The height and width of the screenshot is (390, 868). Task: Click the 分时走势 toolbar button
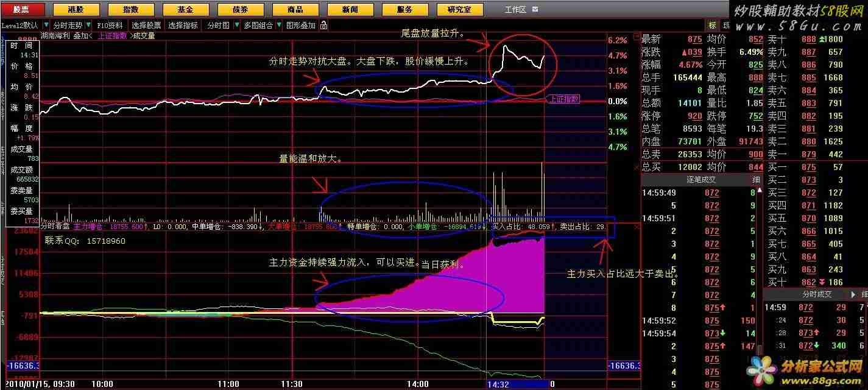click(67, 26)
